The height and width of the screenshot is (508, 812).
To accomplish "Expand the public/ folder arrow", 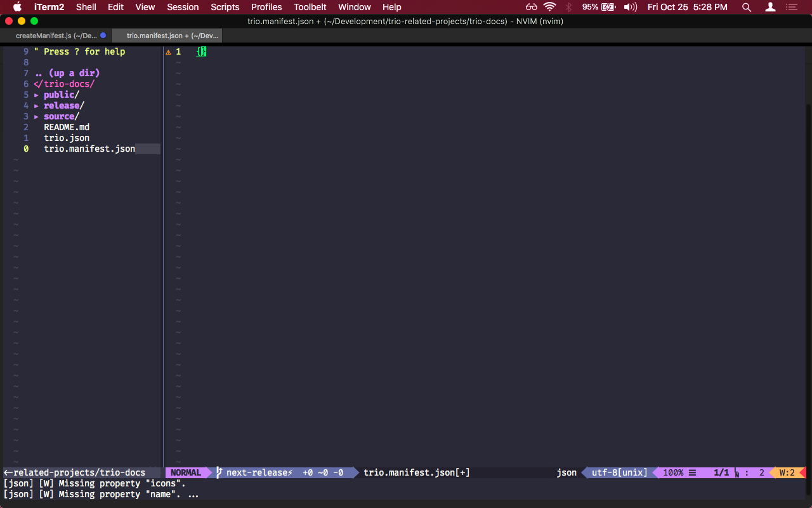I will 36,95.
